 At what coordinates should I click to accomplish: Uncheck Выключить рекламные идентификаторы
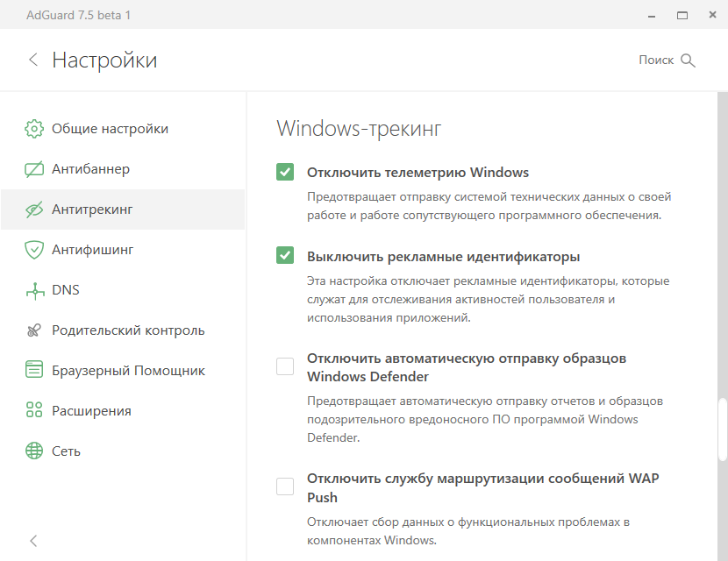pyautogui.click(x=285, y=255)
